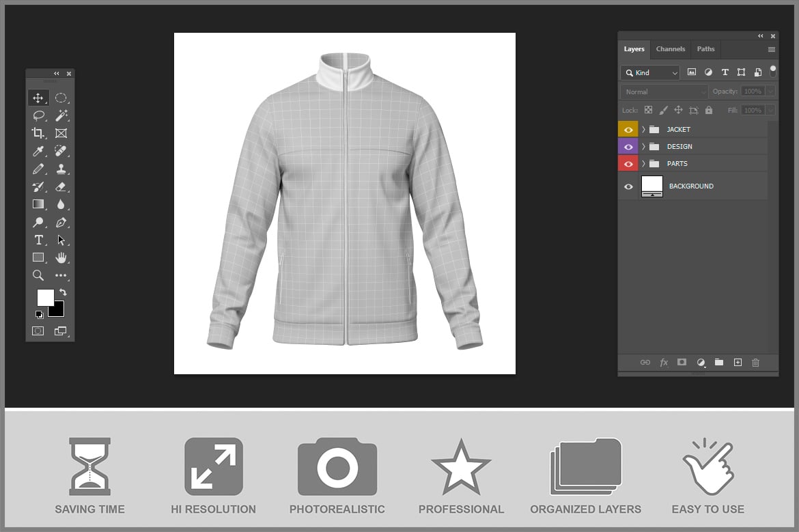This screenshot has height=532, width=799.
Task: Toggle lock transparent pixels
Action: coord(648,110)
